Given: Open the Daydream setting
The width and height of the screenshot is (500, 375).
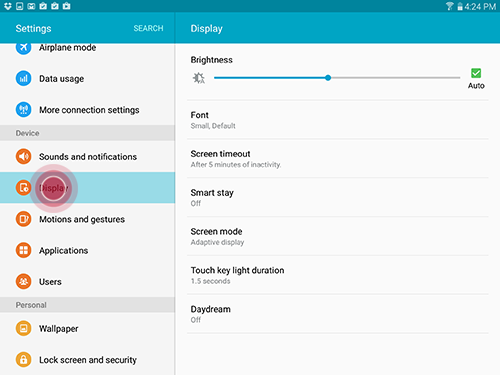Looking at the screenshot, I should [338, 314].
